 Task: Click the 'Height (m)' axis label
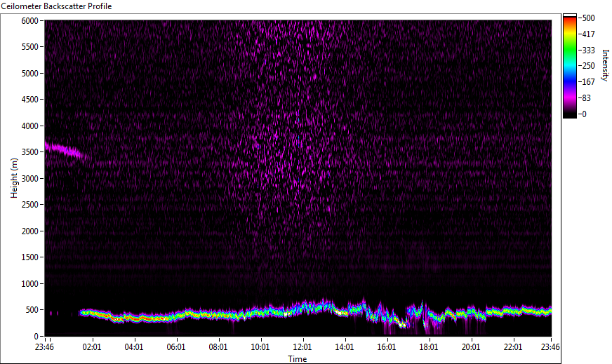click(x=14, y=178)
